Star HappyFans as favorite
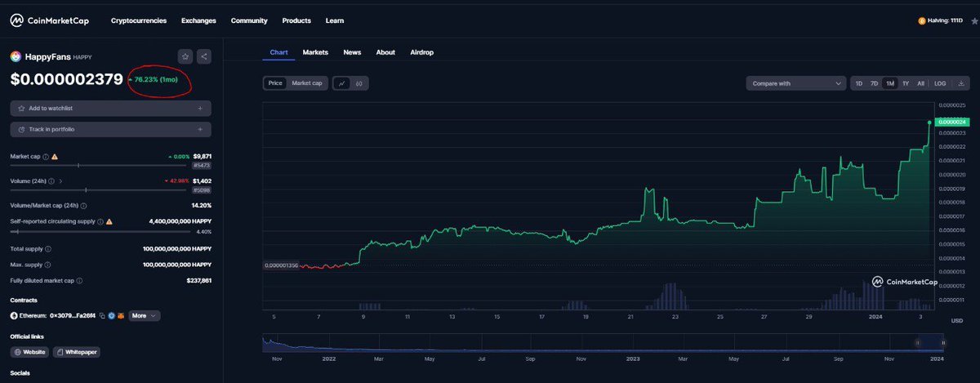Viewport: 980px width, 383px height. [185, 56]
